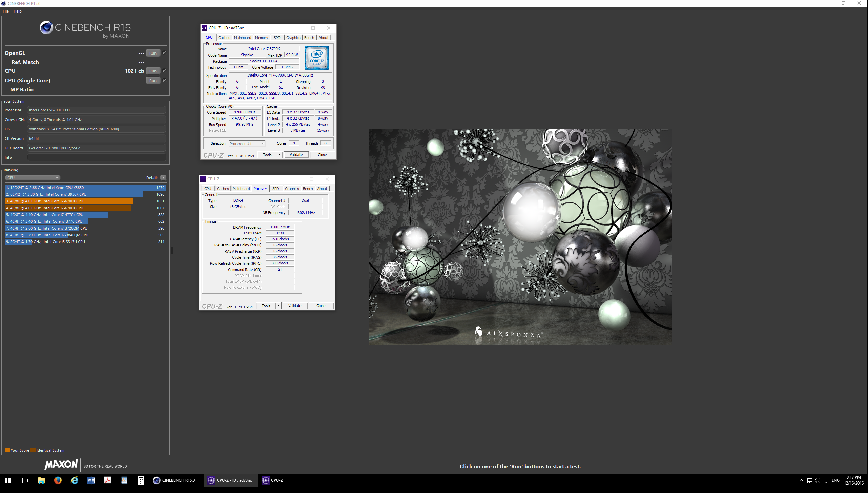Click the Your Score orange legend swatch

coord(7,450)
